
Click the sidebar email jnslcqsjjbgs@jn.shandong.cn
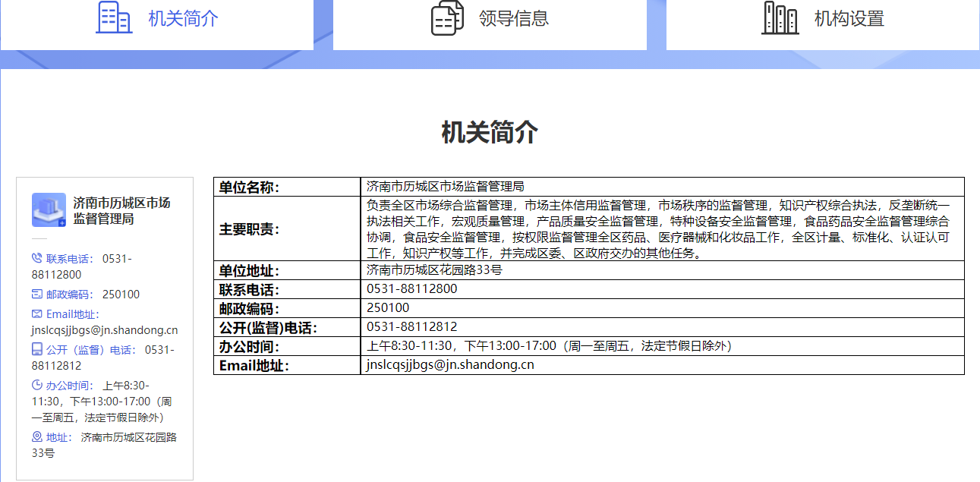[105, 330]
